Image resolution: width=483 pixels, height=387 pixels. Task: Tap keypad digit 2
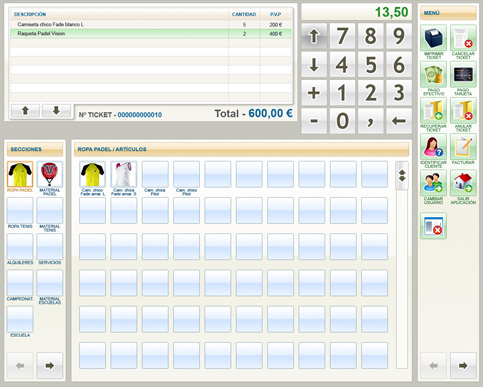click(371, 93)
